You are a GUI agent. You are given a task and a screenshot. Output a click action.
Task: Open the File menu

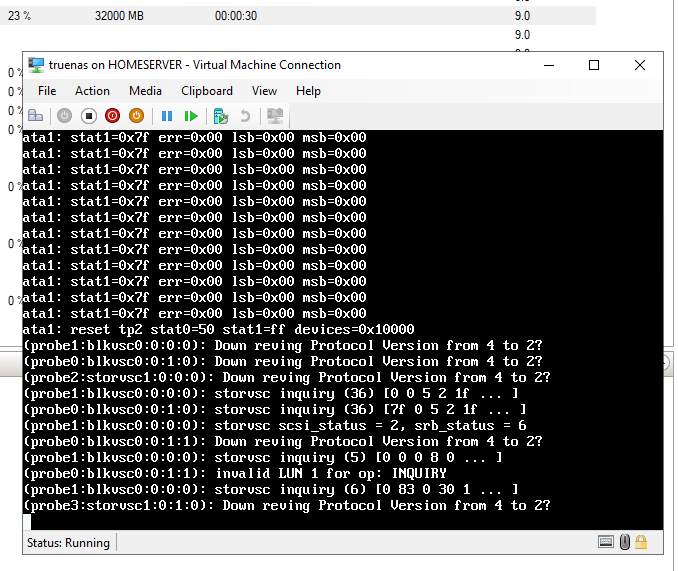click(47, 91)
